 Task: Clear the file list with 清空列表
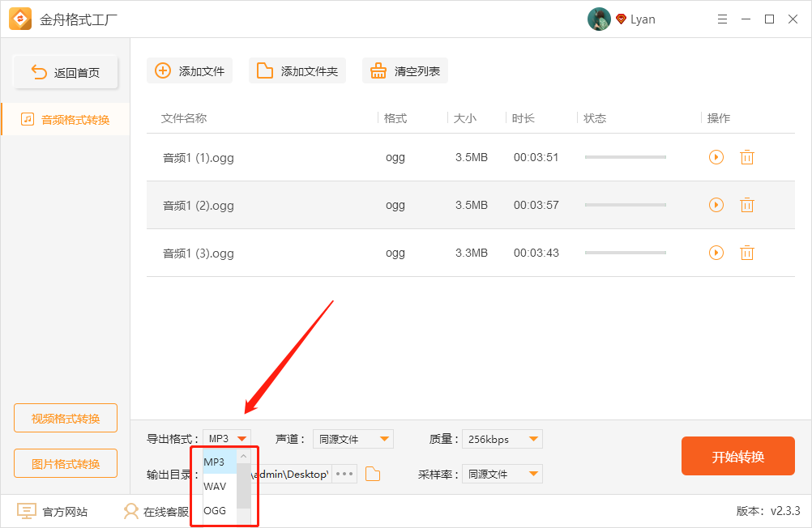pyautogui.click(x=404, y=70)
